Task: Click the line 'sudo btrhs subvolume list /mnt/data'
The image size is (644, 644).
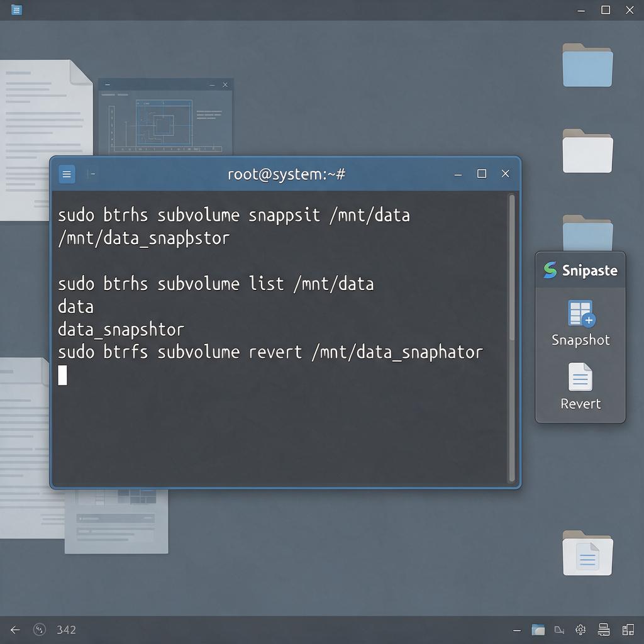Action: pyautogui.click(x=216, y=284)
